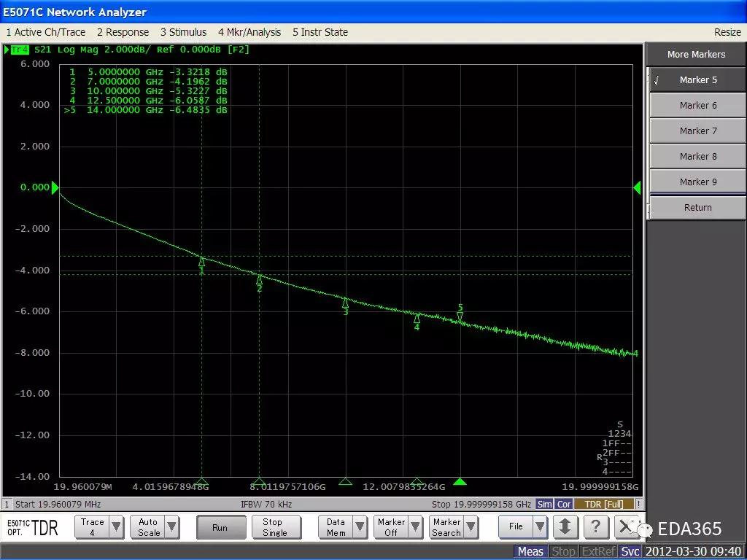The width and height of the screenshot is (747, 560).
Task: Click the marker 3 triangle on the trace
Action: 346,302
